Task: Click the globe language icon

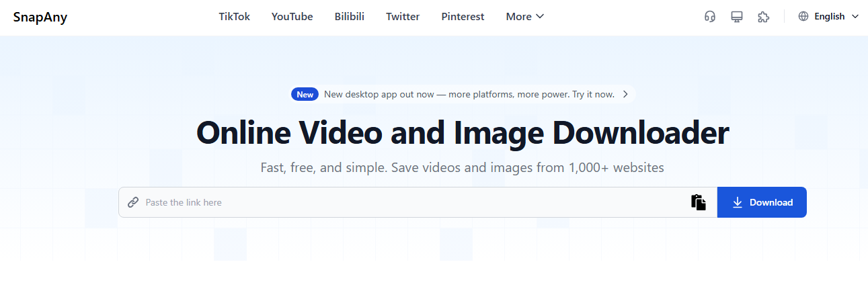Action: click(803, 17)
